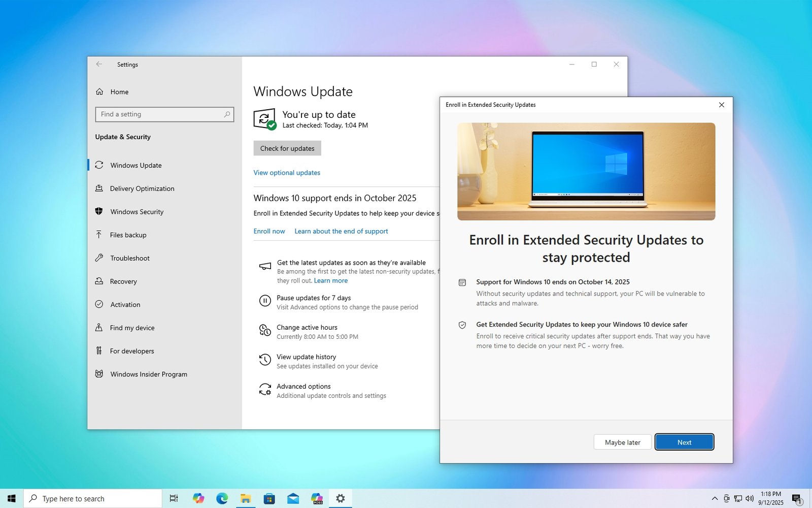Open the Find my device section
The width and height of the screenshot is (812, 508).
[x=132, y=328]
